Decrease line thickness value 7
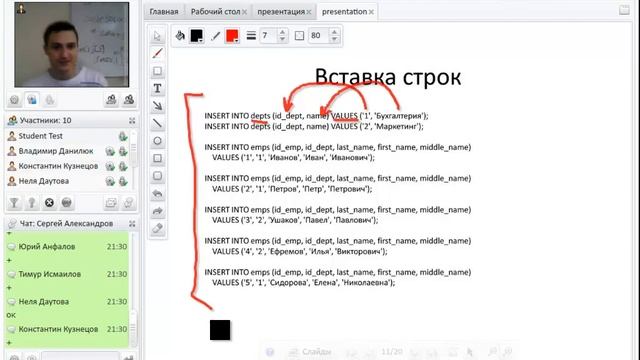 tap(282, 40)
